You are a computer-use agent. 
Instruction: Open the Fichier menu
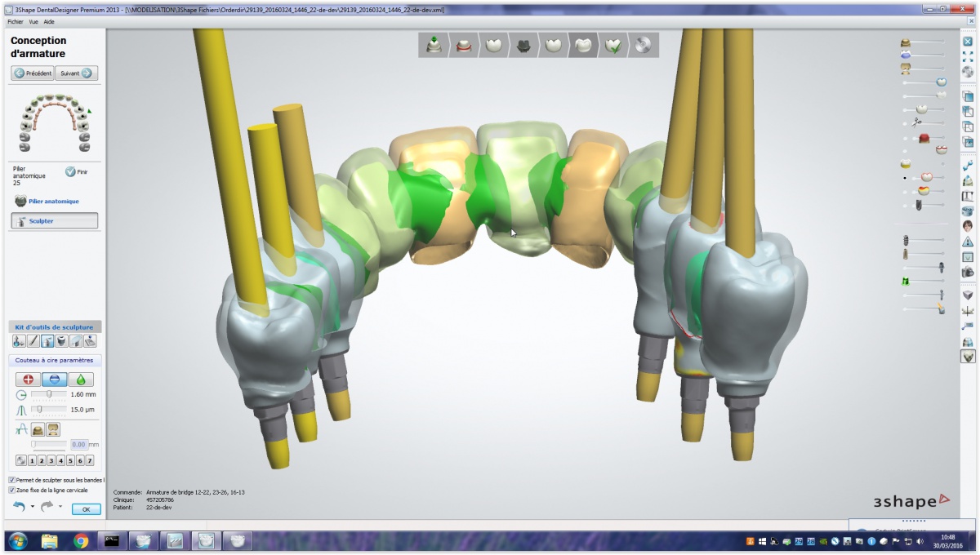(16, 22)
